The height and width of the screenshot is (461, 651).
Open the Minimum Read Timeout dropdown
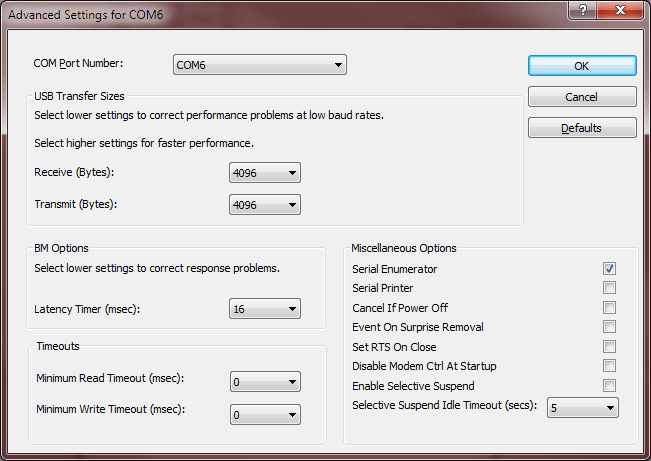pyautogui.click(x=265, y=381)
